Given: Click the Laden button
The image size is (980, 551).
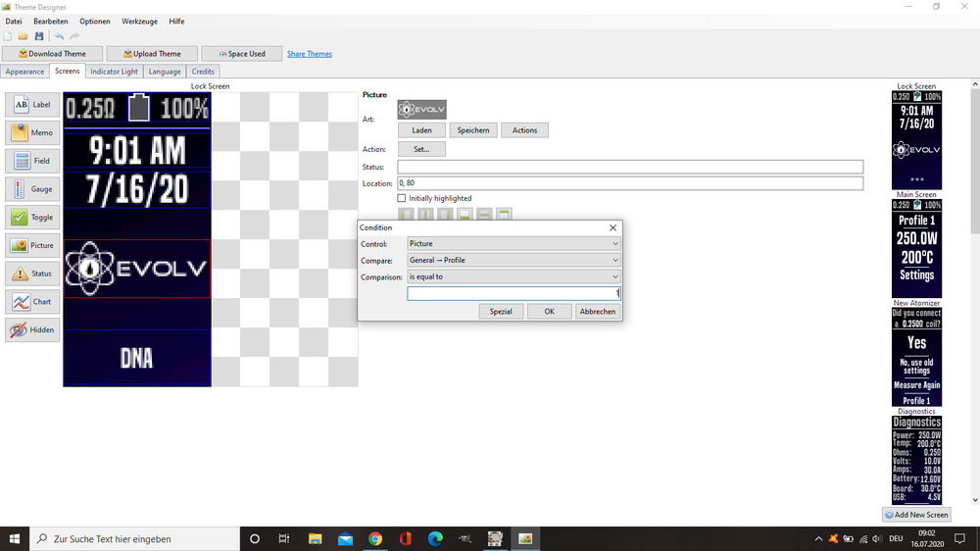Looking at the screenshot, I should coord(421,130).
